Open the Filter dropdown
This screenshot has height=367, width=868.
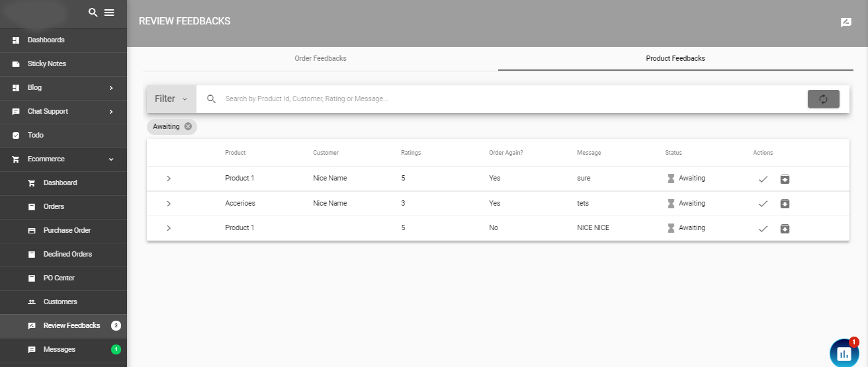pos(171,99)
